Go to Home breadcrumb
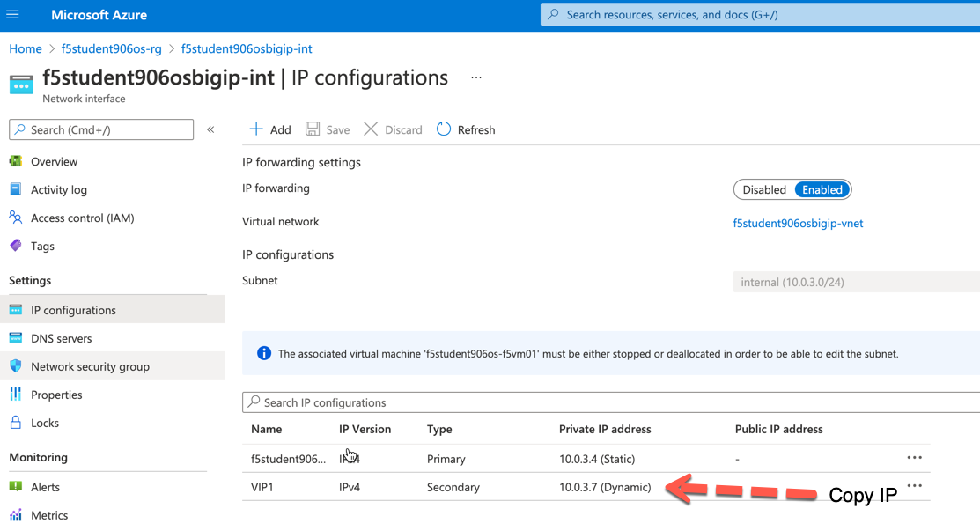The height and width of the screenshot is (531, 980). [25, 48]
